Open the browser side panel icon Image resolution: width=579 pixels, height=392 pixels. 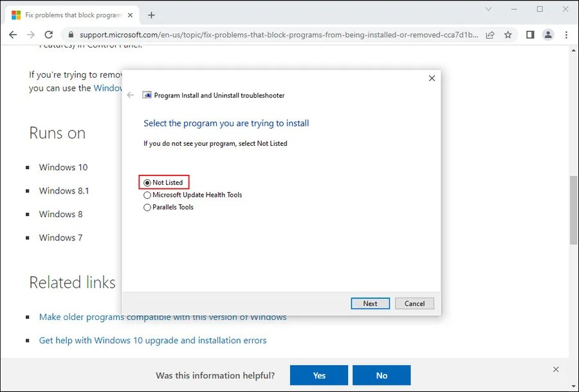529,35
